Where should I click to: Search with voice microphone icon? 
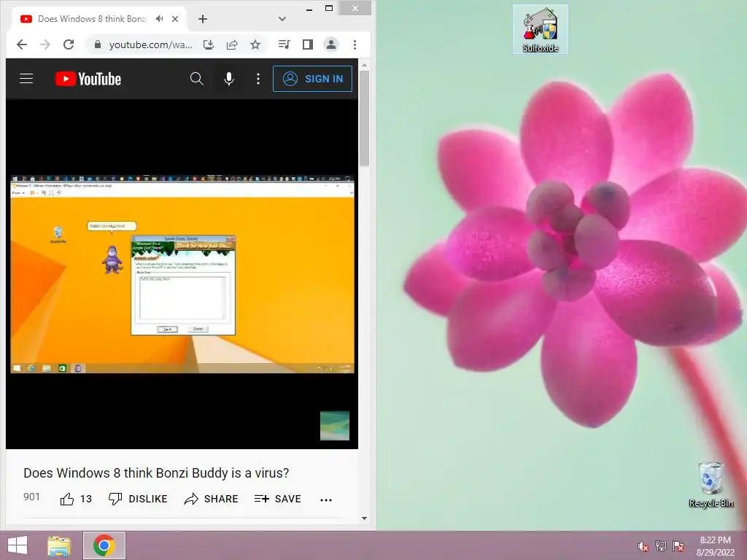tap(229, 79)
